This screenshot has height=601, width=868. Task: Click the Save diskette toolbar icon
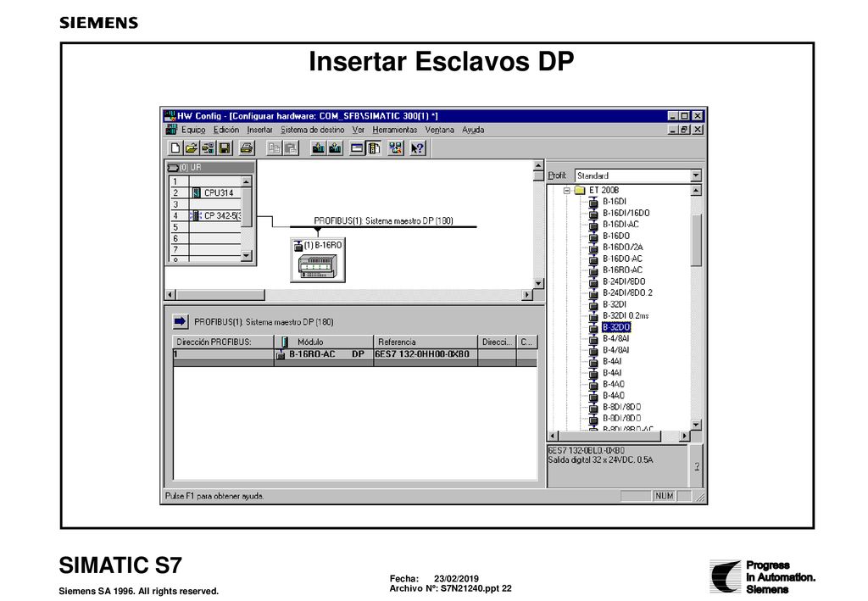(x=224, y=147)
